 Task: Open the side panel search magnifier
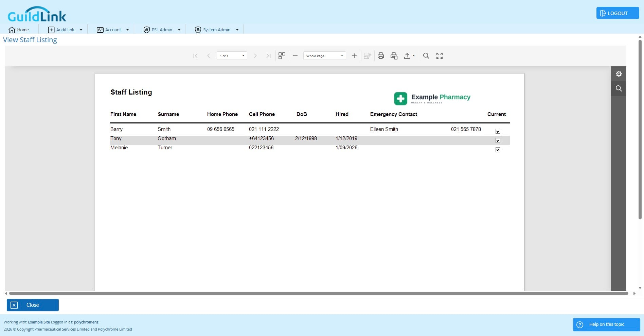[619, 88]
